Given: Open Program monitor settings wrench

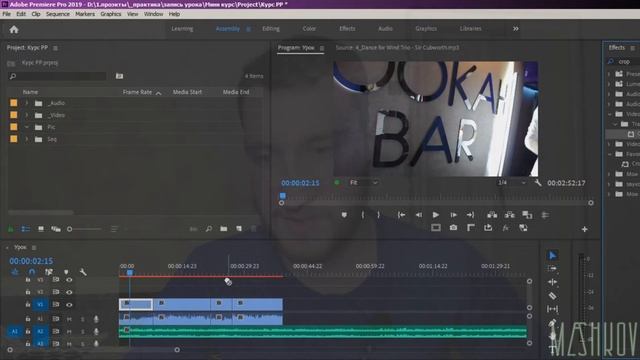Looking at the screenshot, I should coord(538,183).
